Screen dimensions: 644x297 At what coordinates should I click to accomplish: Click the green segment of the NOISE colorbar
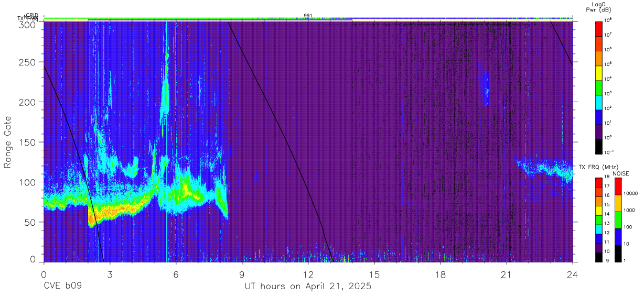tap(618, 220)
